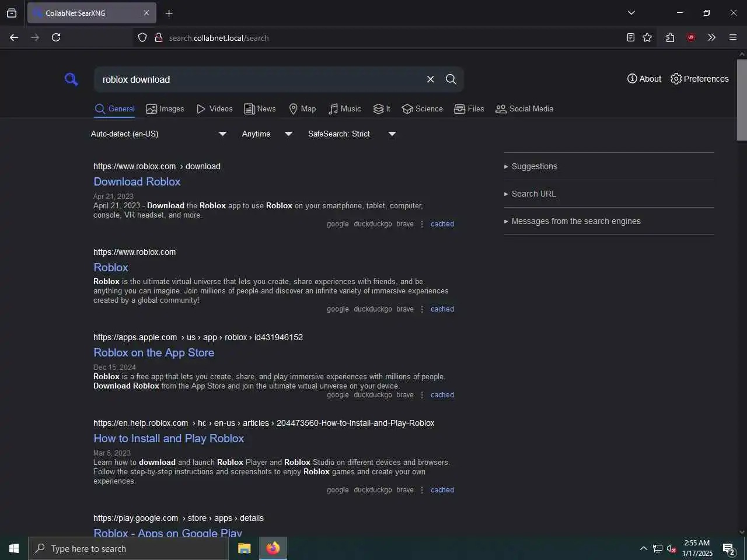Image resolution: width=747 pixels, height=560 pixels.
Task: Open the list all tabs dropdown
Action: pos(631,13)
